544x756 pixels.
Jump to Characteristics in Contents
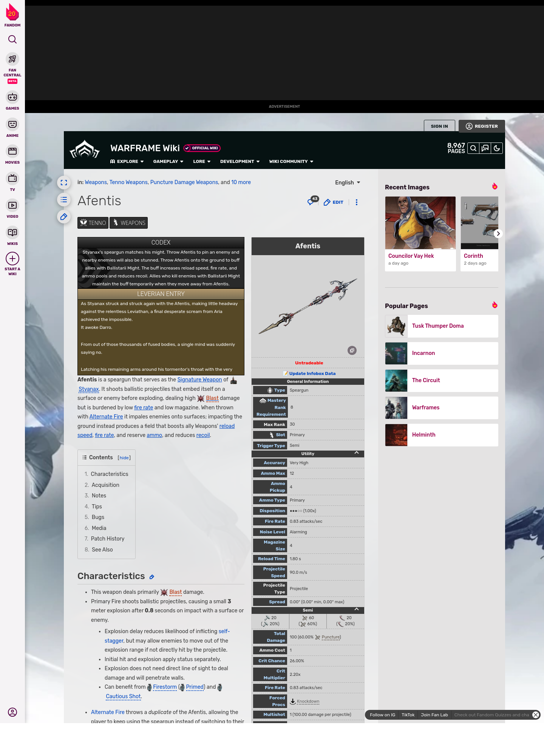pos(110,474)
